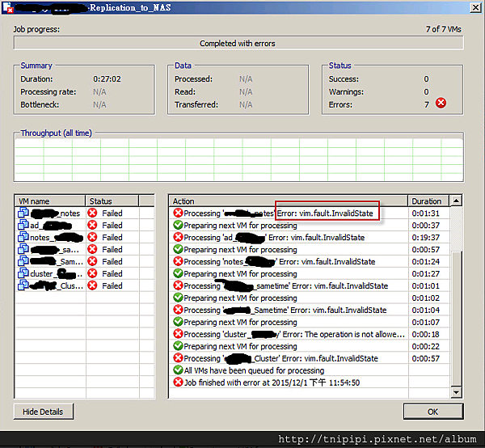Click Failed error icon in '_notes' VM row
Viewport: 485px width, 448px height.
(x=92, y=213)
